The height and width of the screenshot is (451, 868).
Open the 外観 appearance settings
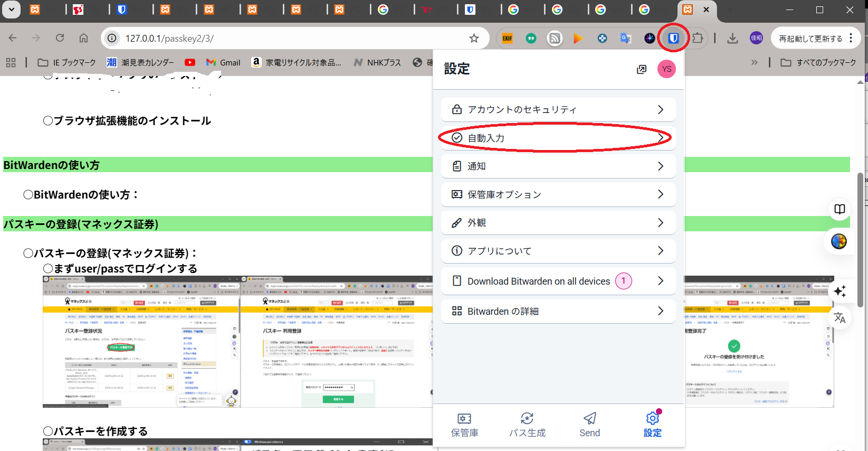(558, 223)
